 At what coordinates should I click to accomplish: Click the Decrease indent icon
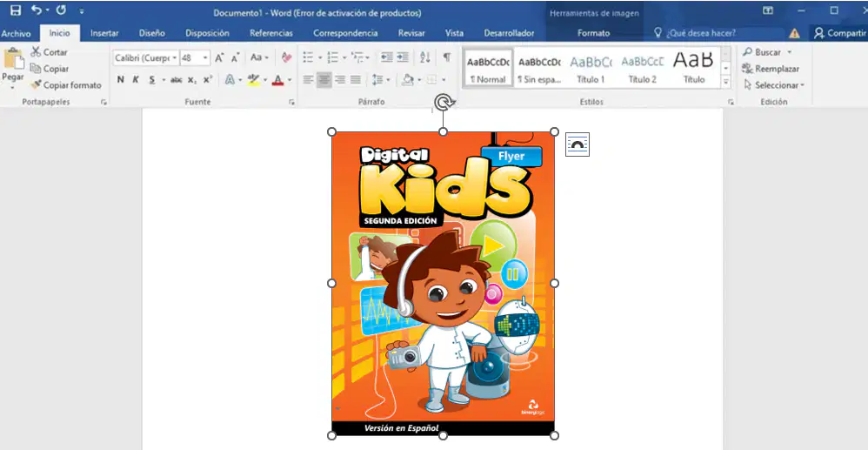coord(386,57)
